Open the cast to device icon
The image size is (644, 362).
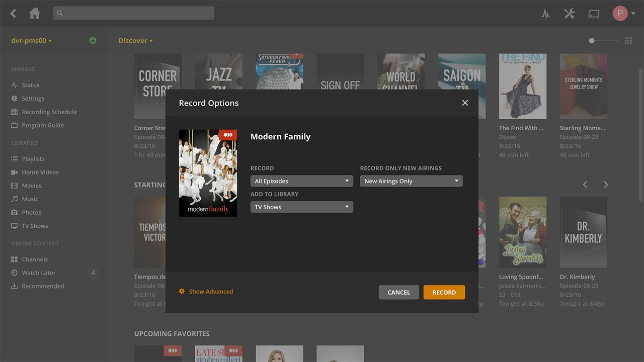[594, 14]
